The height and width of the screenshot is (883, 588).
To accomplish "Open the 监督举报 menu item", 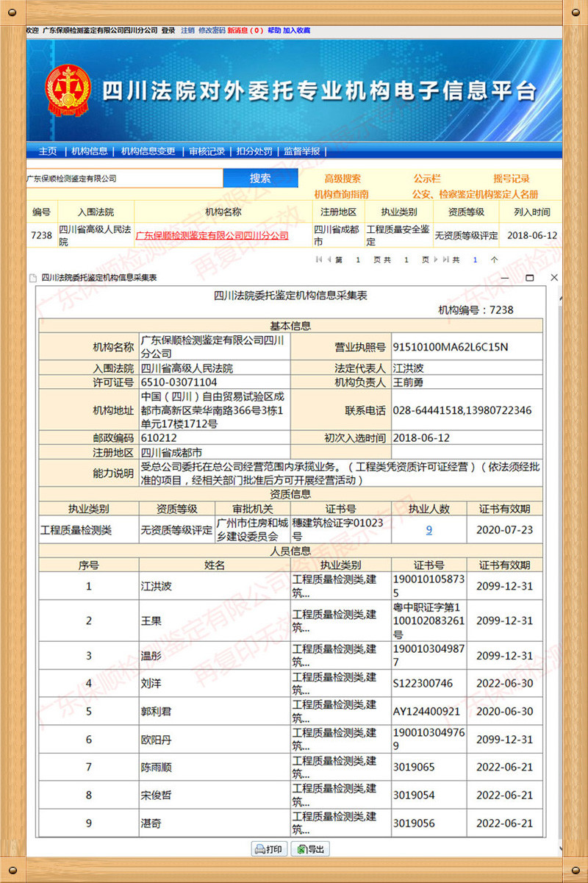I will [x=301, y=151].
